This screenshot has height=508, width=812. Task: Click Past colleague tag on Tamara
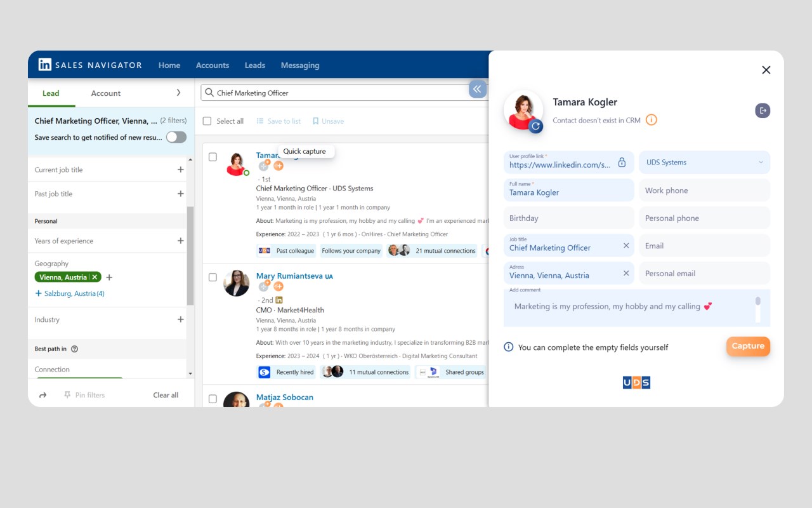click(286, 251)
